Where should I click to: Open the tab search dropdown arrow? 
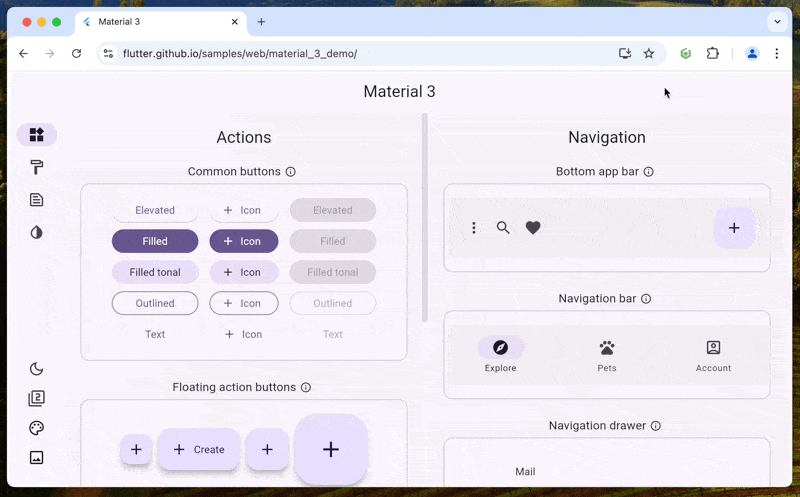point(777,22)
